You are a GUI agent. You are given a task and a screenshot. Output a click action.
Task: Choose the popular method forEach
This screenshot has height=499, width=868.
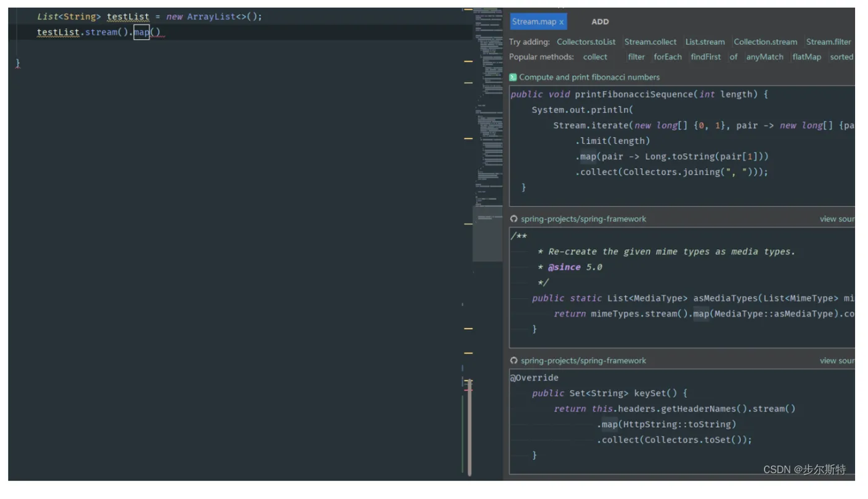pos(668,57)
